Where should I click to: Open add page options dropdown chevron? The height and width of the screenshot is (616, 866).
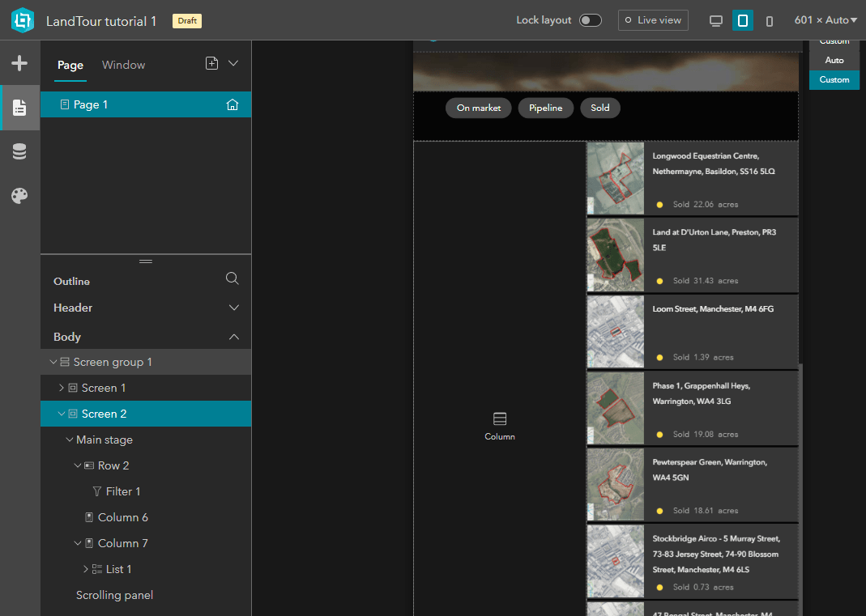pos(233,63)
